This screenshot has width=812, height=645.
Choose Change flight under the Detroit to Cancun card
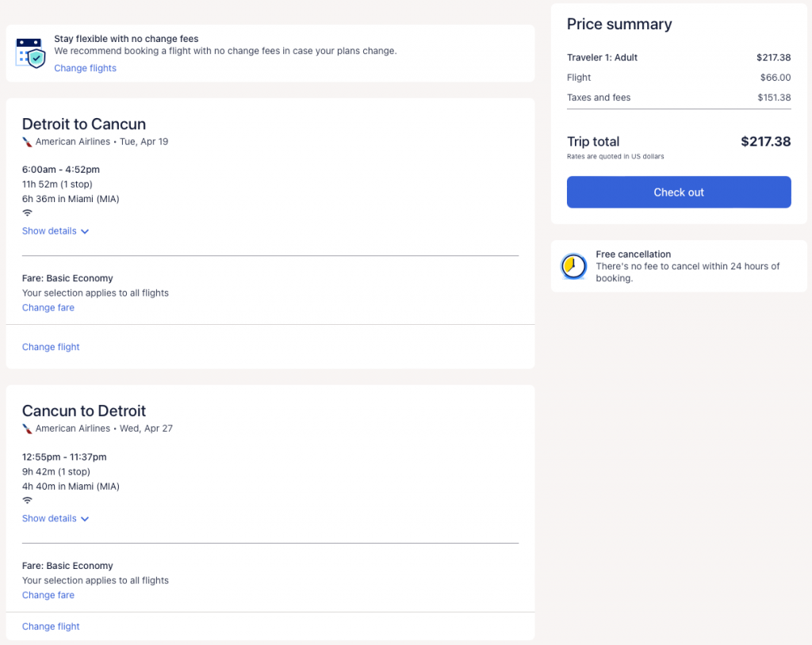tap(51, 347)
